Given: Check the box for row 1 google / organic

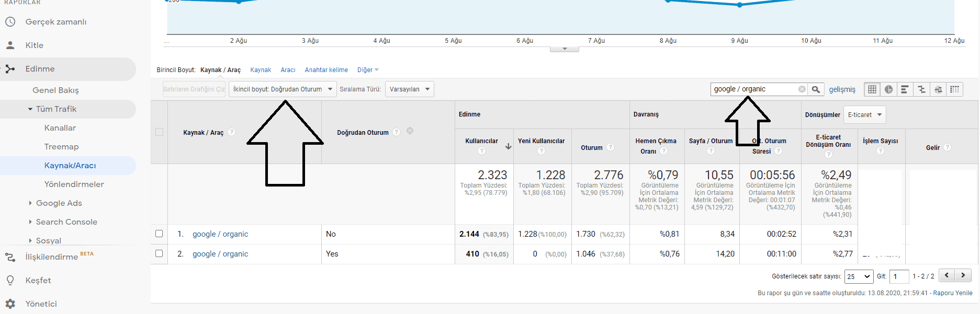Looking at the screenshot, I should (x=159, y=234).
